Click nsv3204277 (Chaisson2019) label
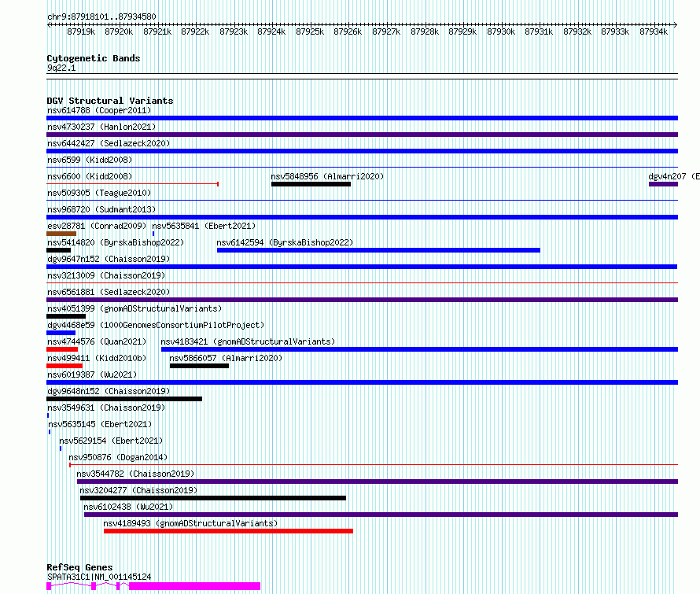Viewport: 700px width, 594px height. (138, 490)
